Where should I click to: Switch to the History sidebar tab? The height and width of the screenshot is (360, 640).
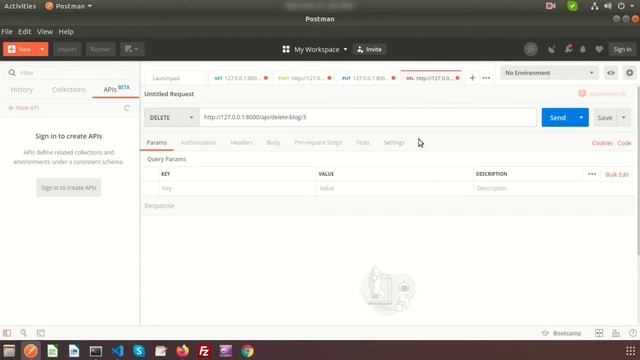[22, 89]
